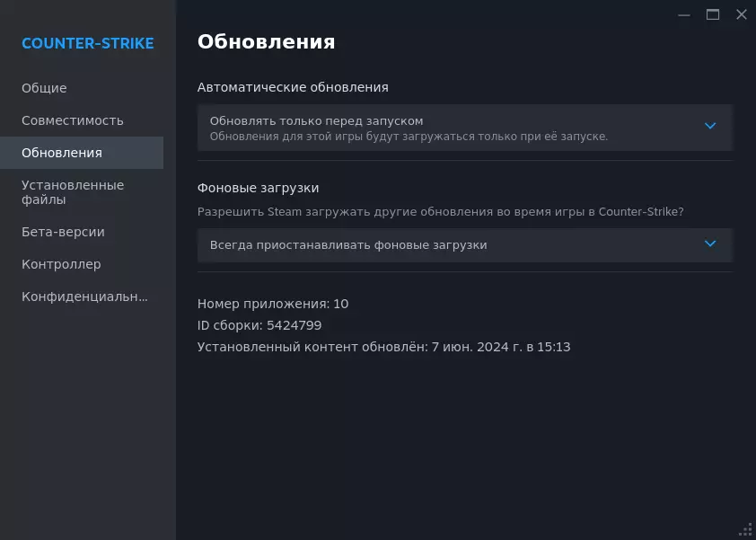Open the 'Обновлять только перед запуском' dropdown

[x=449, y=128]
